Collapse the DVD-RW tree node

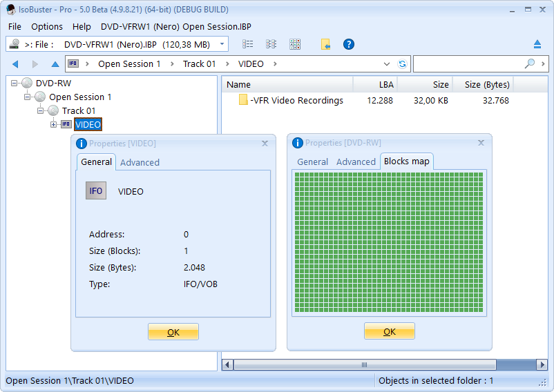14,84
